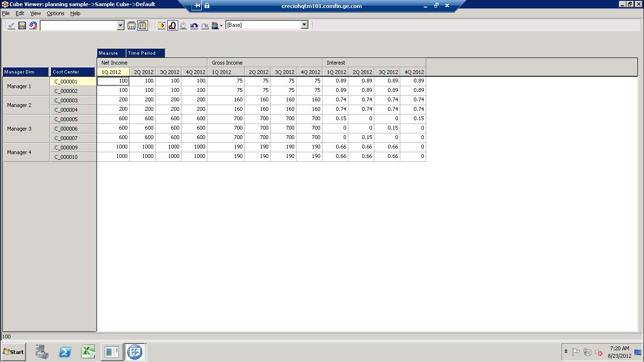Select the Gross Income column group header
Screen dimensions: 644x362
[264, 63]
